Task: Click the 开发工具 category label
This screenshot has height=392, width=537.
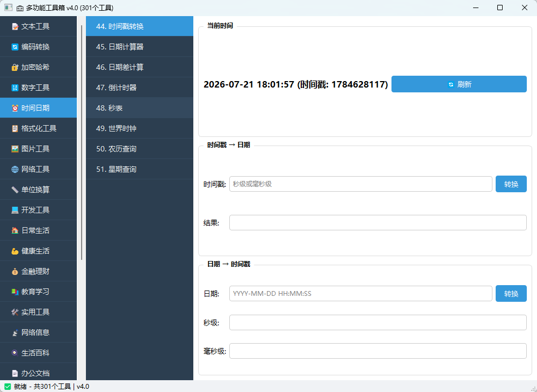Action: (x=35, y=210)
